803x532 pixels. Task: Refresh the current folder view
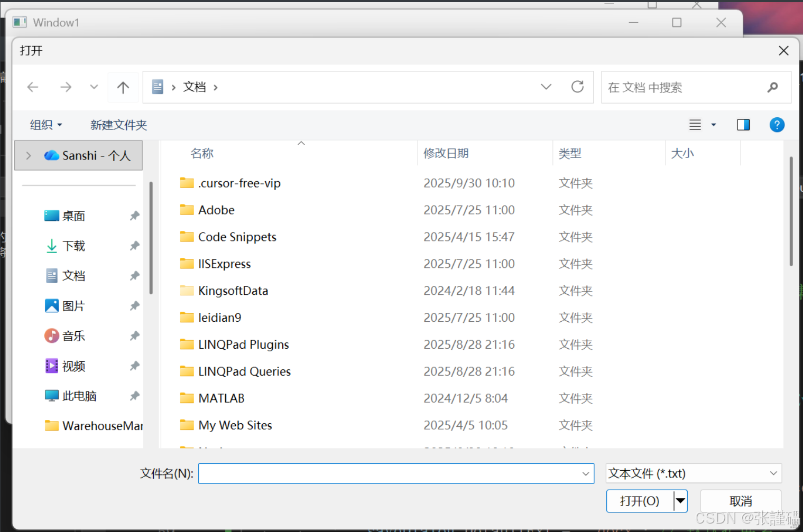tap(577, 87)
